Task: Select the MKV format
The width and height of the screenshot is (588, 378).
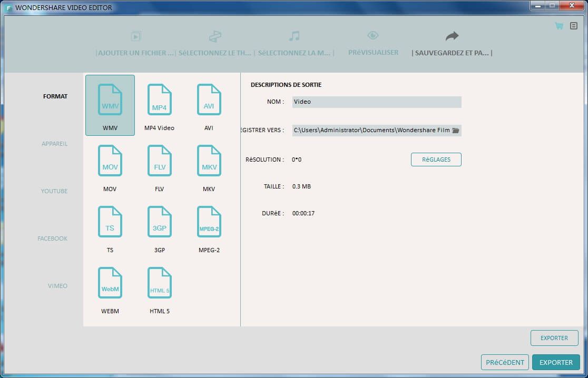Action: [209, 161]
